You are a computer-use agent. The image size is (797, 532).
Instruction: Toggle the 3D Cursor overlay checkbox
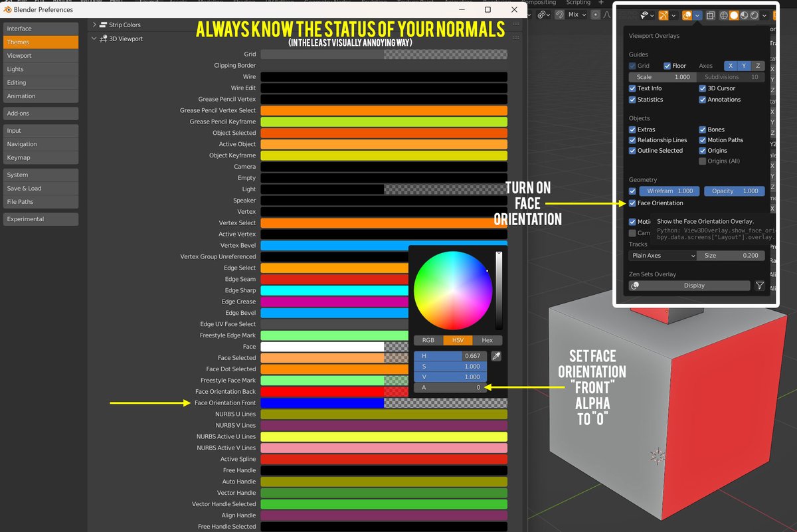coord(703,88)
